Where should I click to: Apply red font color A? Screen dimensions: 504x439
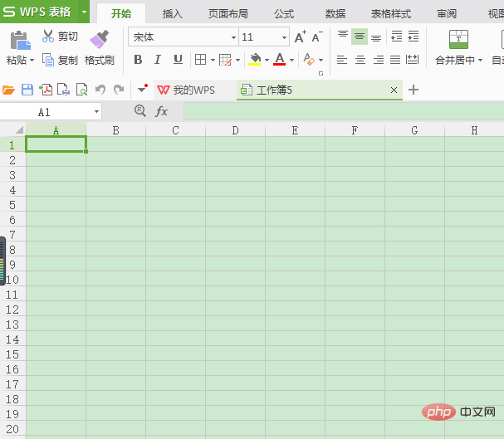(x=280, y=60)
